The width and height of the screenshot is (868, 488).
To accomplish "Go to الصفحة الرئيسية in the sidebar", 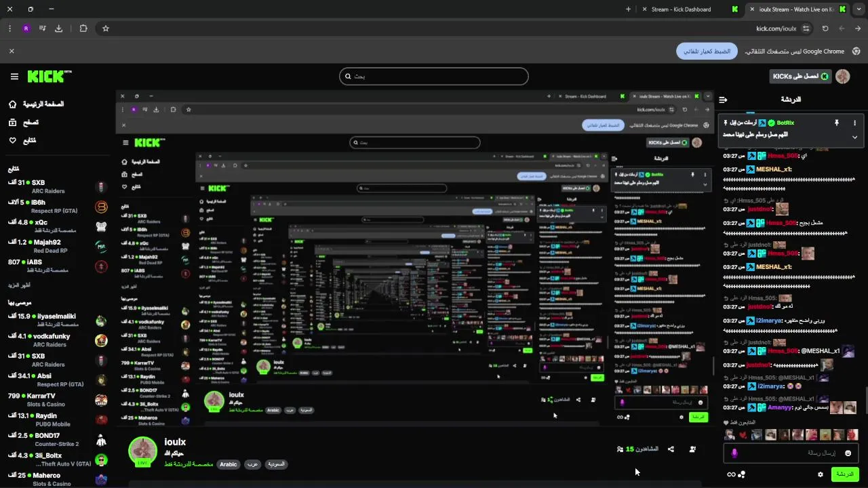I will click(x=35, y=104).
